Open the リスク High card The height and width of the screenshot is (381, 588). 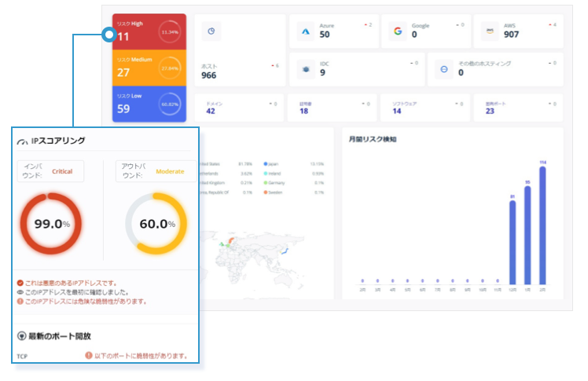(149, 32)
